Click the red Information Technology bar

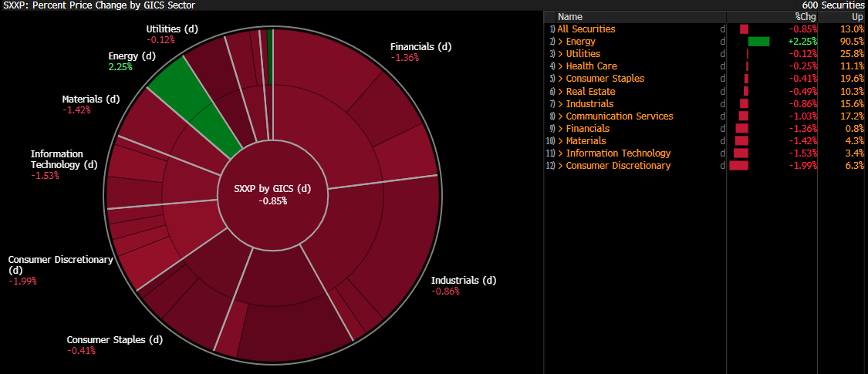[741, 153]
